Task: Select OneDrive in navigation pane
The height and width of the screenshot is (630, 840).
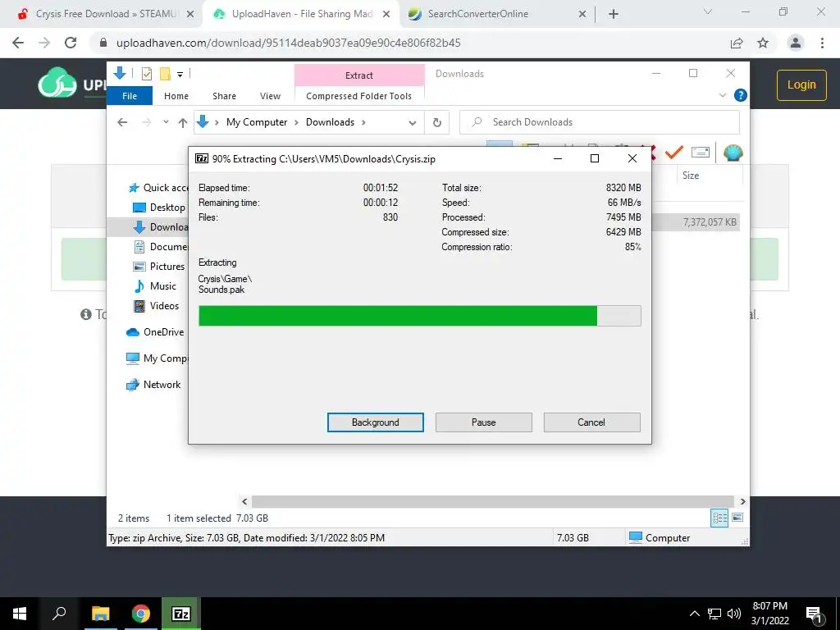Action: [x=155, y=332]
